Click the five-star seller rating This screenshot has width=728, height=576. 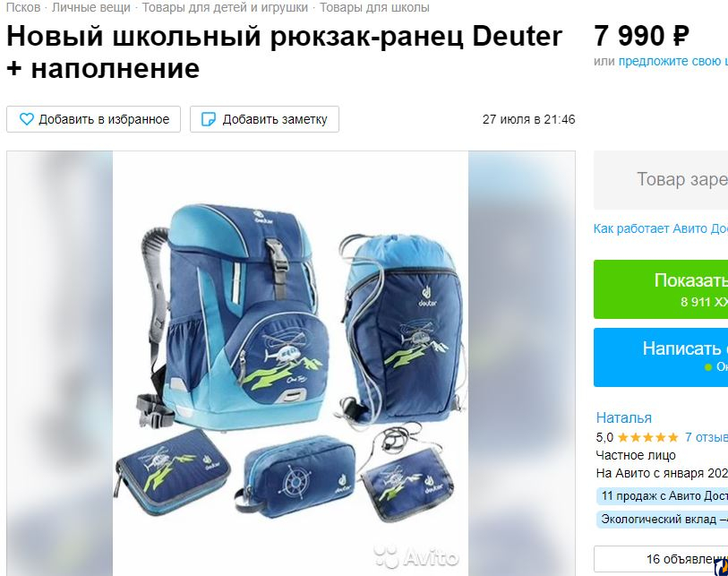pyautogui.click(x=647, y=437)
